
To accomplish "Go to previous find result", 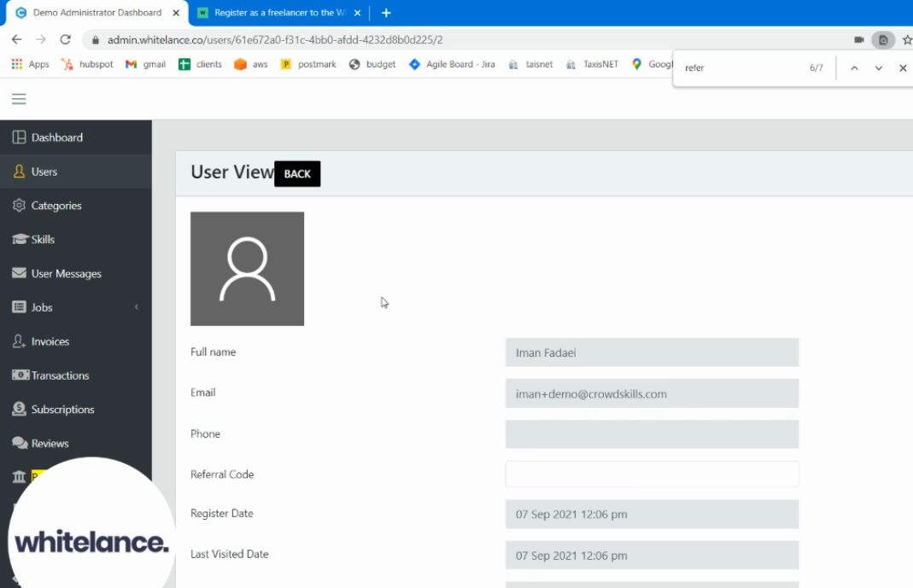I will (854, 68).
